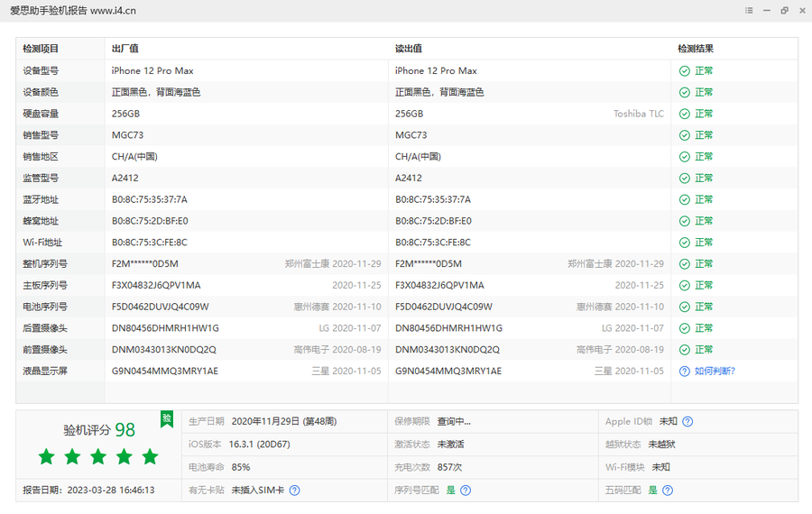The image size is (812, 514).
Task: Click iOS version 16.3.1 (20D67)
Action: [x=260, y=445]
